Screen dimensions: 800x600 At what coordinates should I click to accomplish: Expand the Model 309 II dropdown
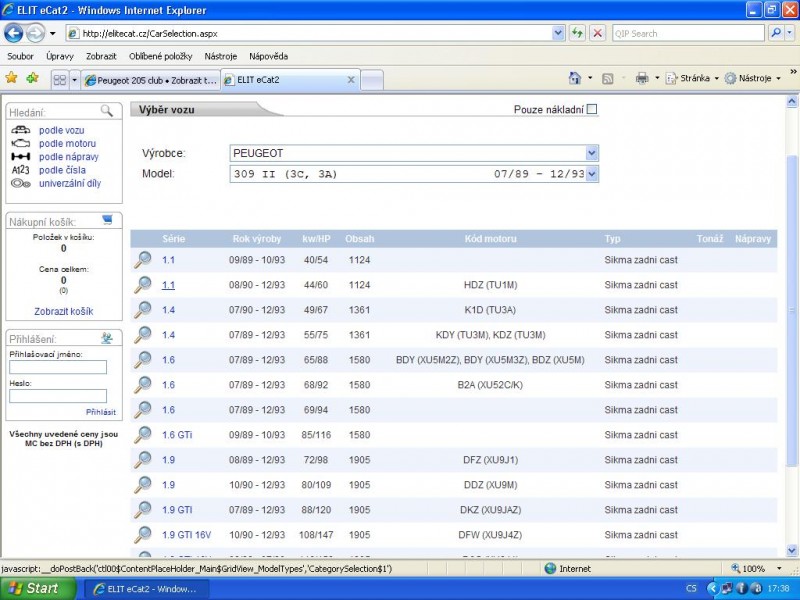(592, 174)
